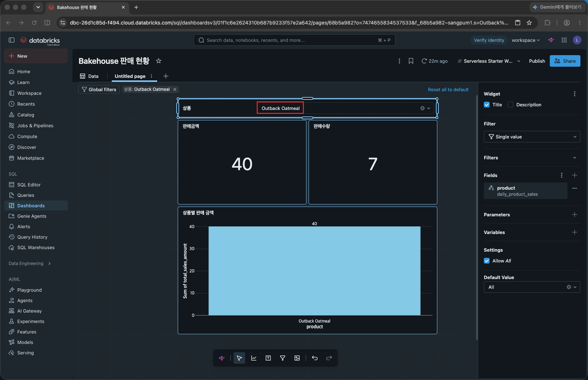Open the workspace switcher dropdown
Image resolution: width=588 pixels, height=380 pixels.
[x=526, y=40]
